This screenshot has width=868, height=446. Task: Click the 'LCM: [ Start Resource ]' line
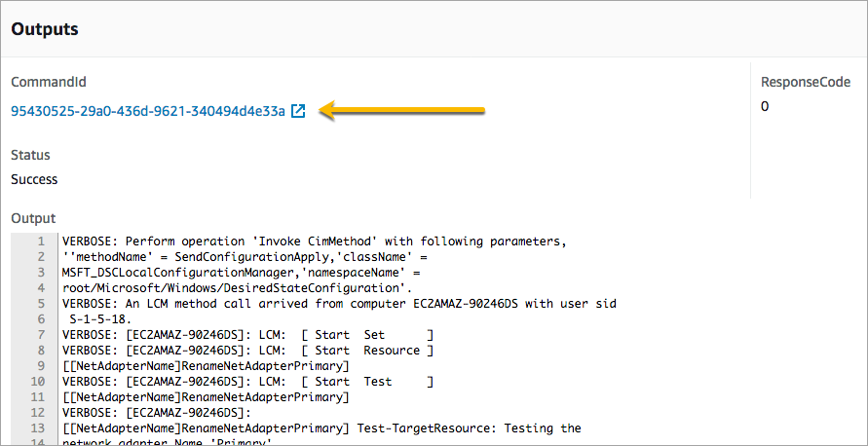[247, 351]
